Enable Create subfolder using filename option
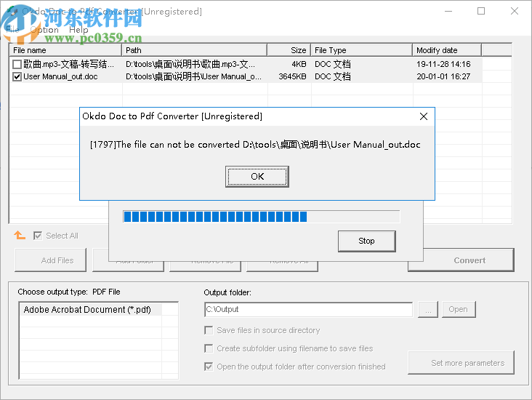The height and width of the screenshot is (400, 532). pyautogui.click(x=209, y=348)
